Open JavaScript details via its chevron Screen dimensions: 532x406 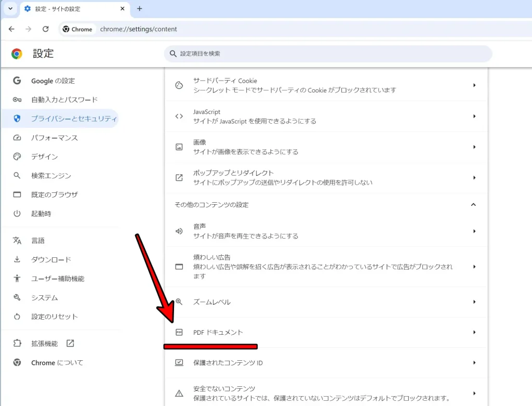473,116
